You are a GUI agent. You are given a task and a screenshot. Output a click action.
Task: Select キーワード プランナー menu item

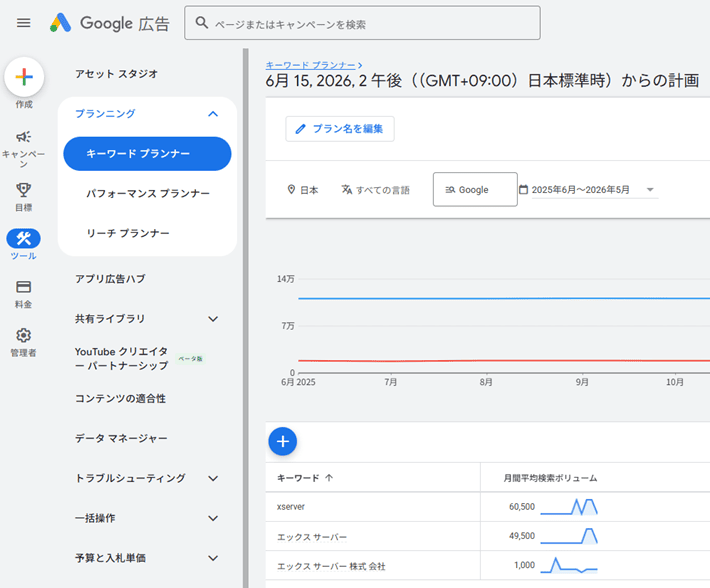(147, 154)
